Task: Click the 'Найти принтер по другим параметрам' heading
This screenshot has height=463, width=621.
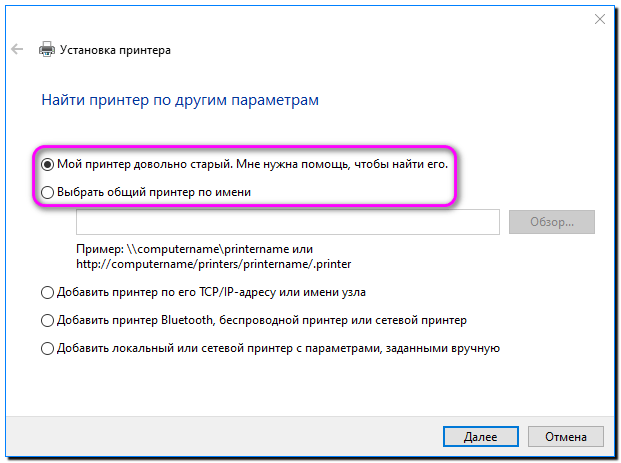Action: pos(180,100)
